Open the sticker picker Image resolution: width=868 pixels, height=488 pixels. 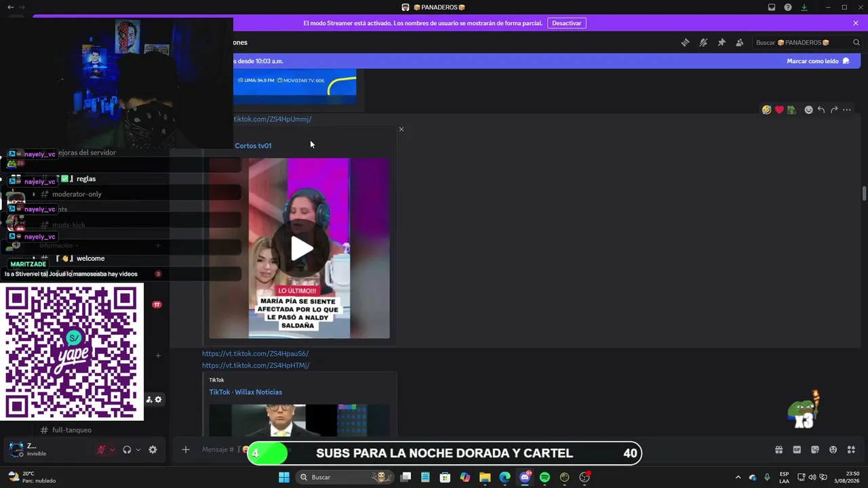point(815,449)
